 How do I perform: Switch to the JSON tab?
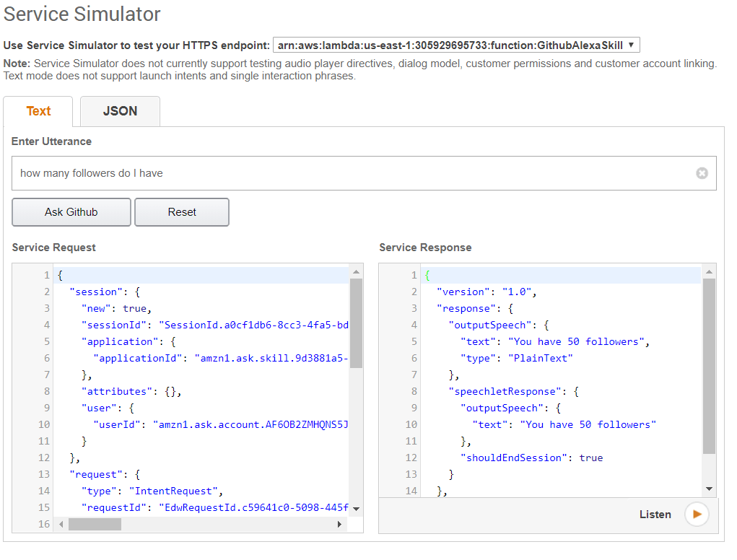(120, 111)
